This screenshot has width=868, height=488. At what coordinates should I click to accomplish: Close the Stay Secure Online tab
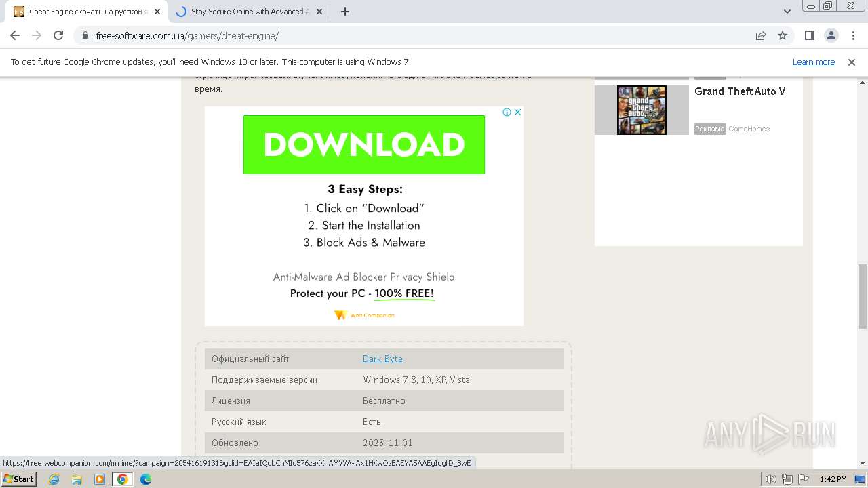pos(321,12)
